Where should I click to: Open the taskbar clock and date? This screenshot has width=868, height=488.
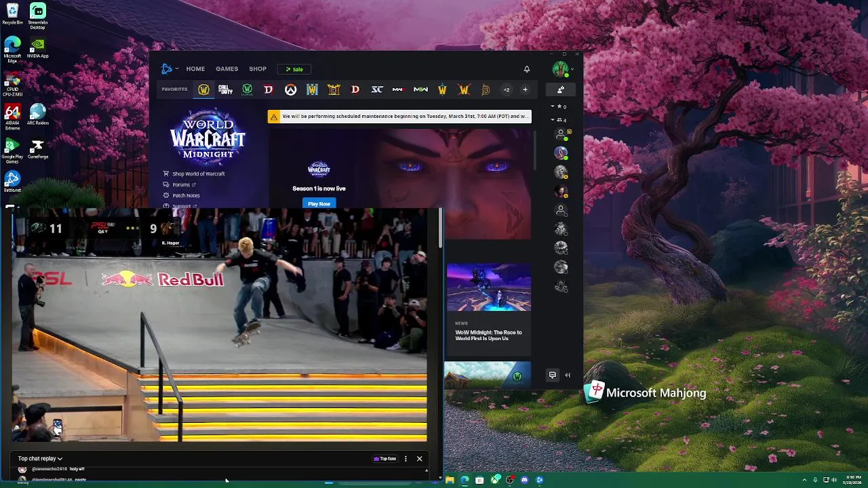coord(854,480)
